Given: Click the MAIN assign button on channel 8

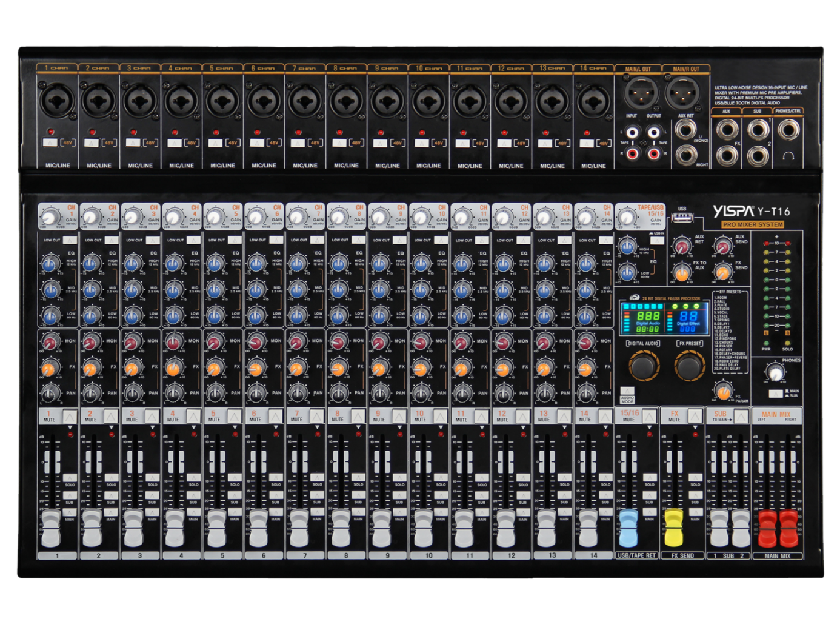Looking at the screenshot, I should point(358,512).
